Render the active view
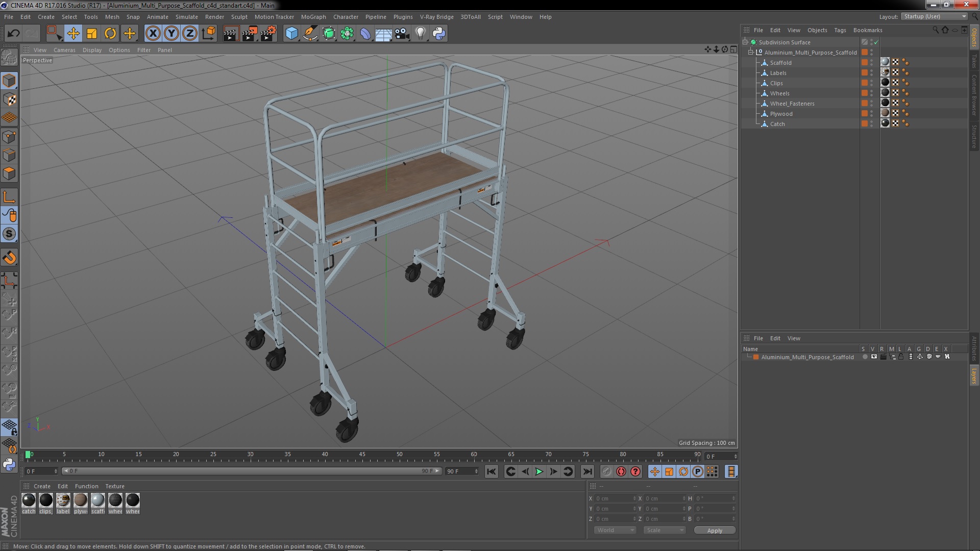The width and height of the screenshot is (980, 551). 231,34
